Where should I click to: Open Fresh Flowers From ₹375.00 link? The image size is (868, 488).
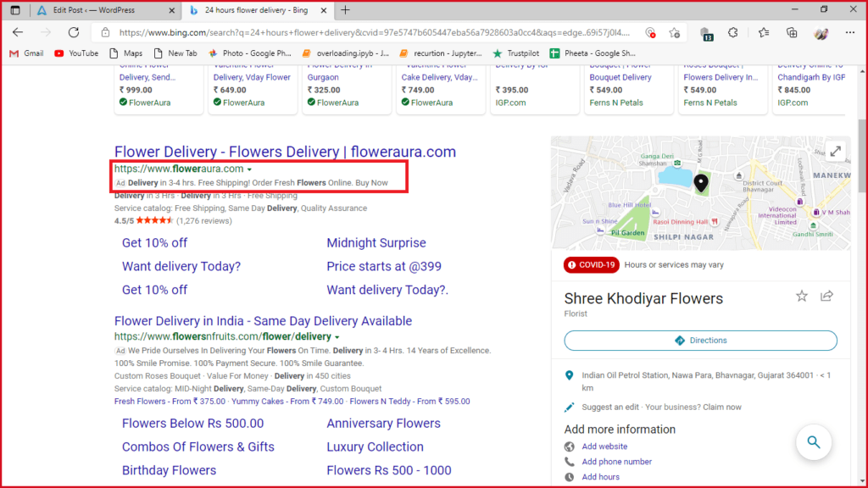170,401
